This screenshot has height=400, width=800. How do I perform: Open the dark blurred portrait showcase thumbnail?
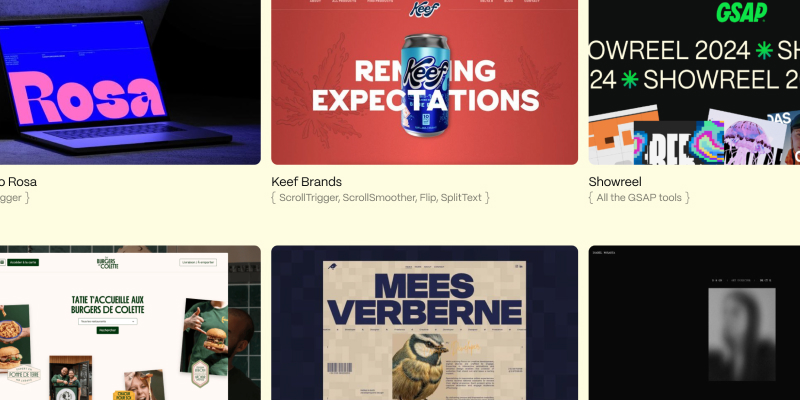[x=694, y=323]
